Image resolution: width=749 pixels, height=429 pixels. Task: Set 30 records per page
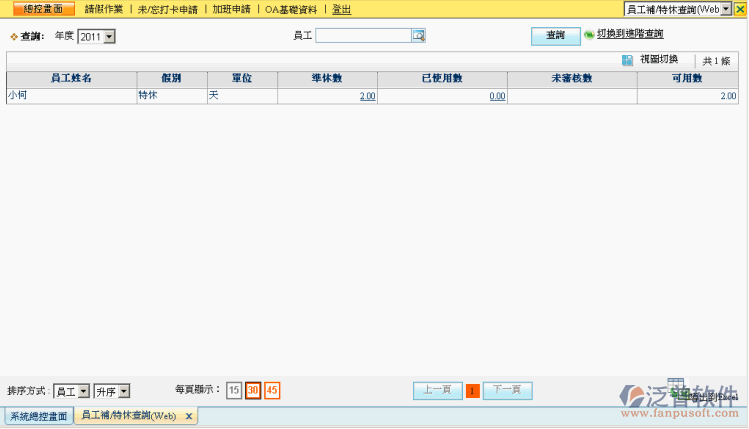point(253,391)
